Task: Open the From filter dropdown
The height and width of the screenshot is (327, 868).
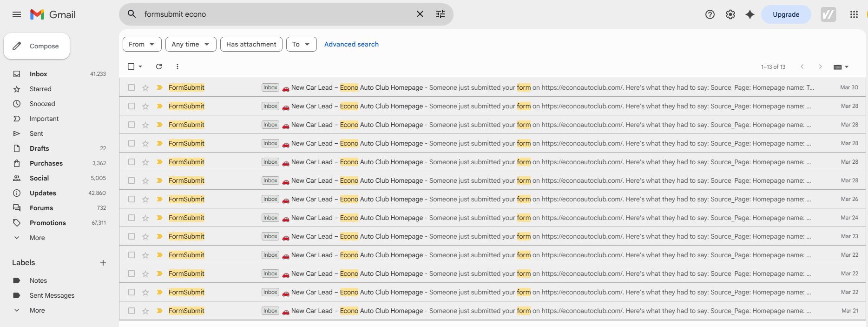Action: point(142,44)
